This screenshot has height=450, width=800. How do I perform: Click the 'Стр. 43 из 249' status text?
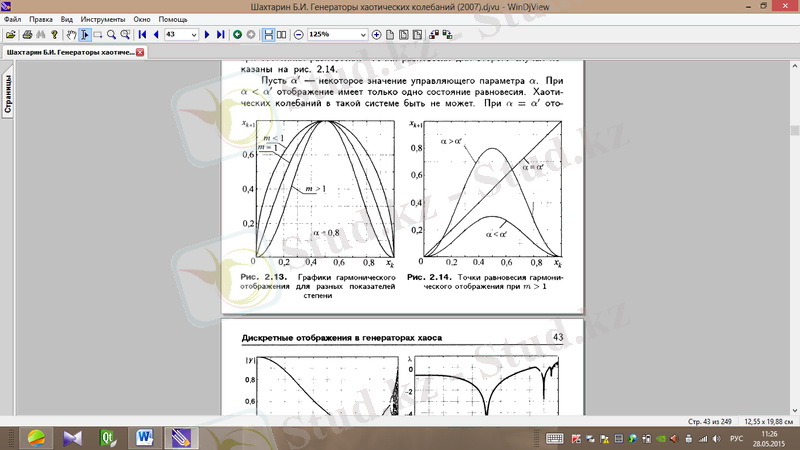click(x=709, y=421)
